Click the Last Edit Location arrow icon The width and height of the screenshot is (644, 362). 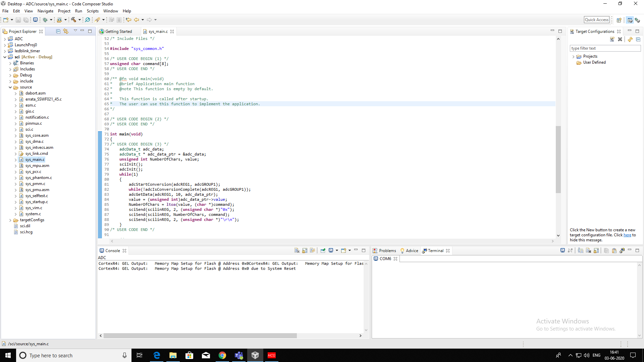tap(128, 20)
